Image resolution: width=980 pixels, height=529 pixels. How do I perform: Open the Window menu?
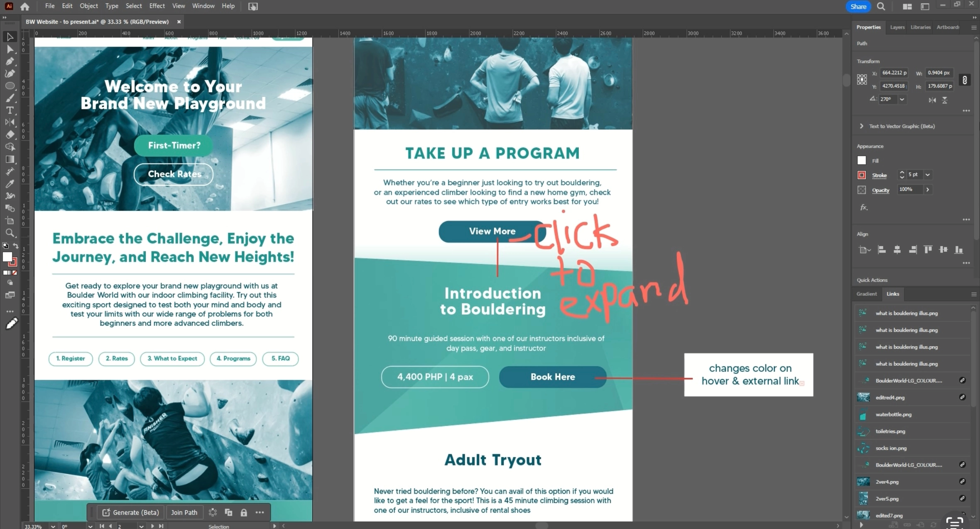[x=203, y=6]
